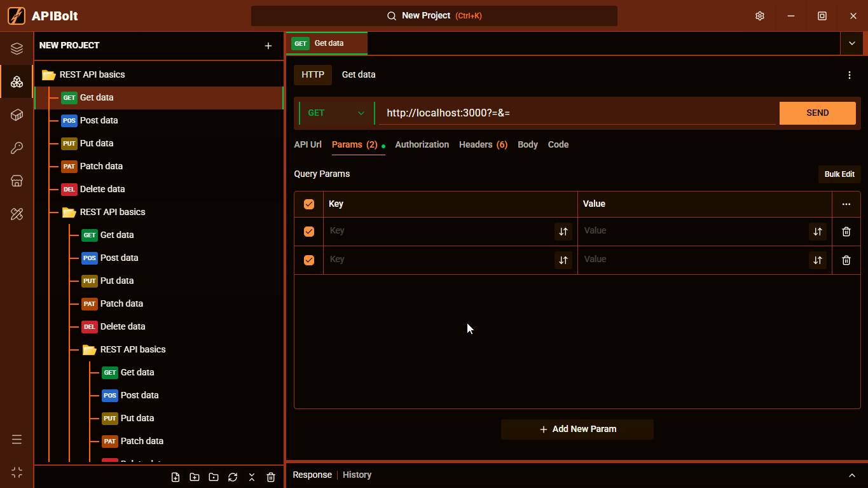
Task: Open the tabs list dropdown arrow
Action: [852, 43]
